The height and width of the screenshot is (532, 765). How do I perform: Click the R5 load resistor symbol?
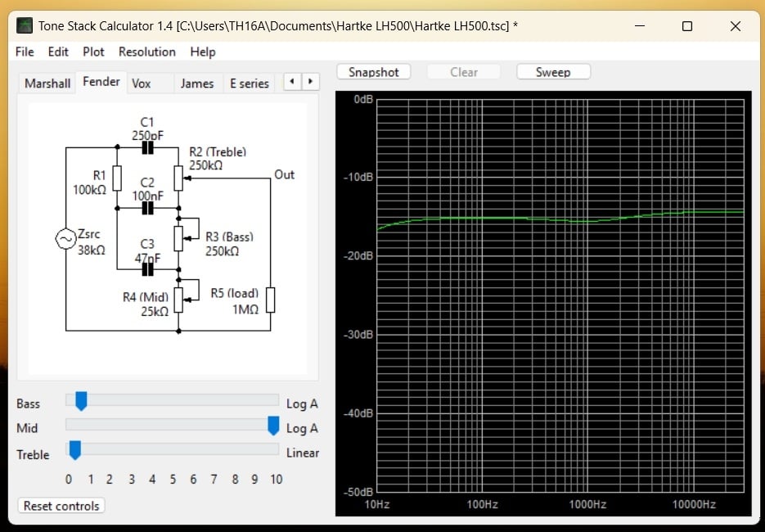pos(270,300)
